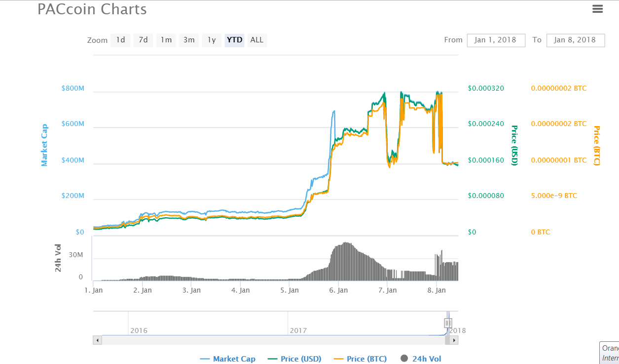This screenshot has height=364, width=619.
Task: Click the 0 BTC axis label
Action: pos(541,232)
